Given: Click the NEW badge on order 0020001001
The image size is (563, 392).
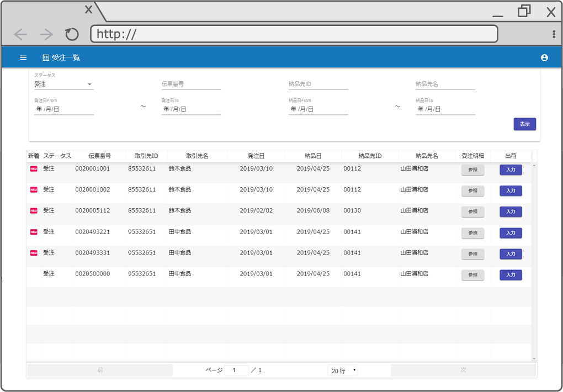Looking at the screenshot, I should point(34,168).
